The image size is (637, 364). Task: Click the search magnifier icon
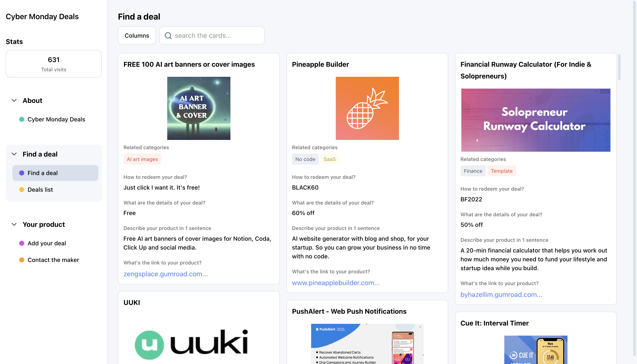(x=168, y=36)
